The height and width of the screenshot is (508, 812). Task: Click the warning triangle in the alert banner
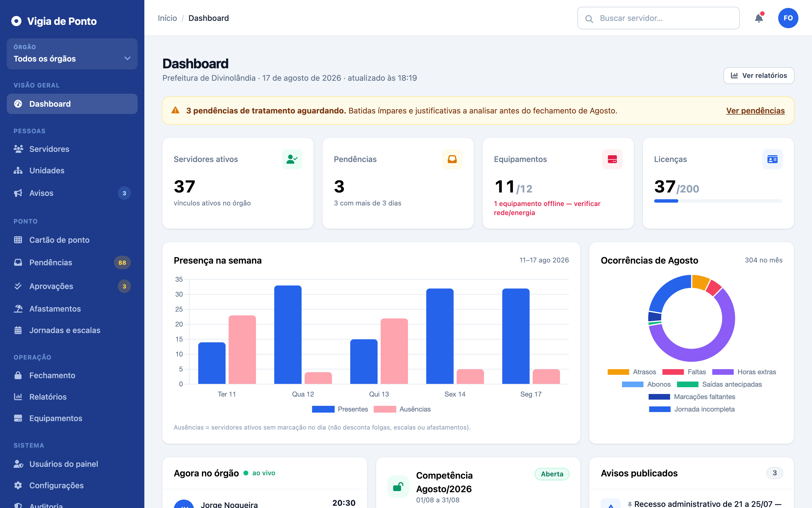point(175,111)
